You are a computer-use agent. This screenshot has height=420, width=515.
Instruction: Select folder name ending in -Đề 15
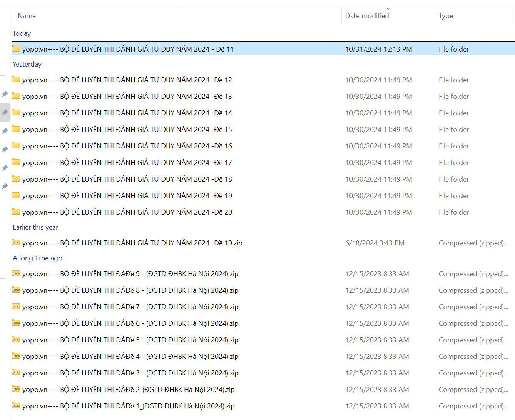[x=127, y=129]
